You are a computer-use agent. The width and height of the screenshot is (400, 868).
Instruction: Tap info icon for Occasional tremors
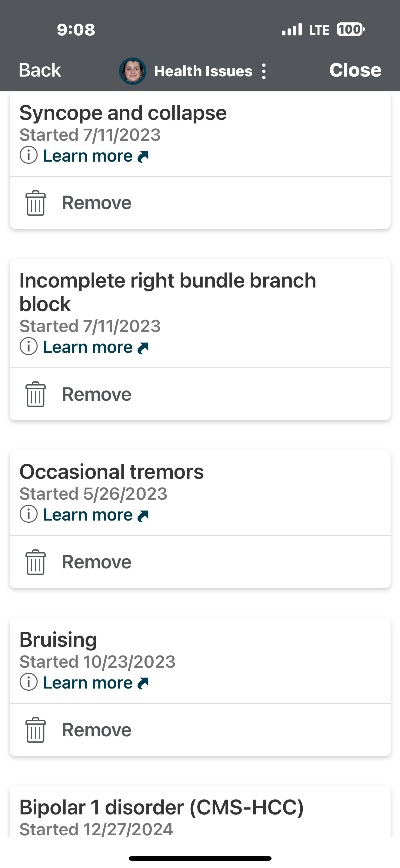coord(29,515)
